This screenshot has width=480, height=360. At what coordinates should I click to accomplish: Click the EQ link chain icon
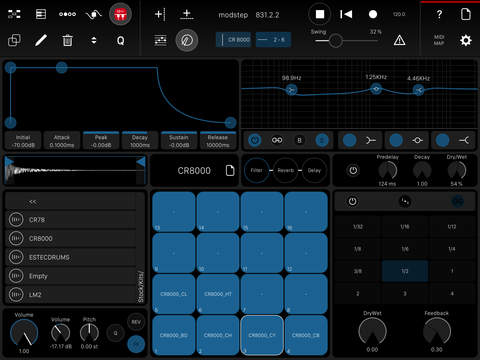pos(277,140)
